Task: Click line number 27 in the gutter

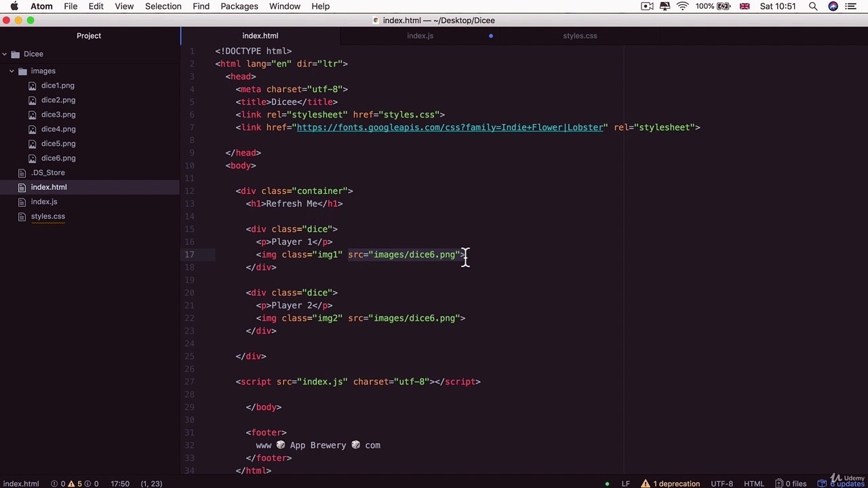Action: tap(189, 382)
